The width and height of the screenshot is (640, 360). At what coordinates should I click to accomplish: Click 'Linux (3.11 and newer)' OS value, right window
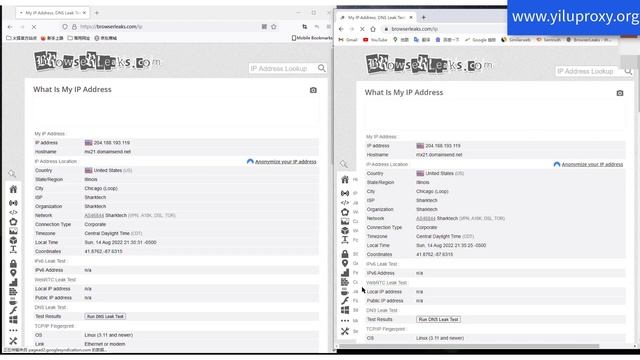click(440, 338)
